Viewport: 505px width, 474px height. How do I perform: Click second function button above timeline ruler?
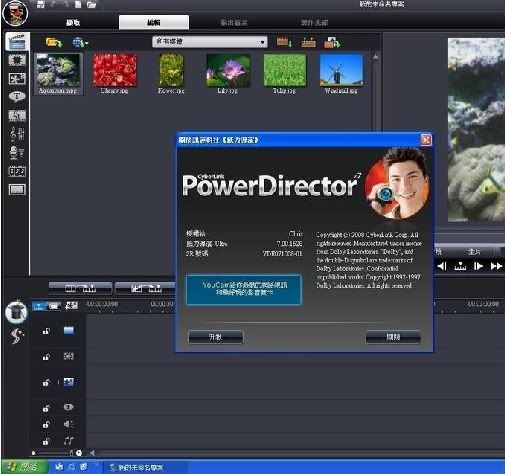pyautogui.click(x=145, y=288)
